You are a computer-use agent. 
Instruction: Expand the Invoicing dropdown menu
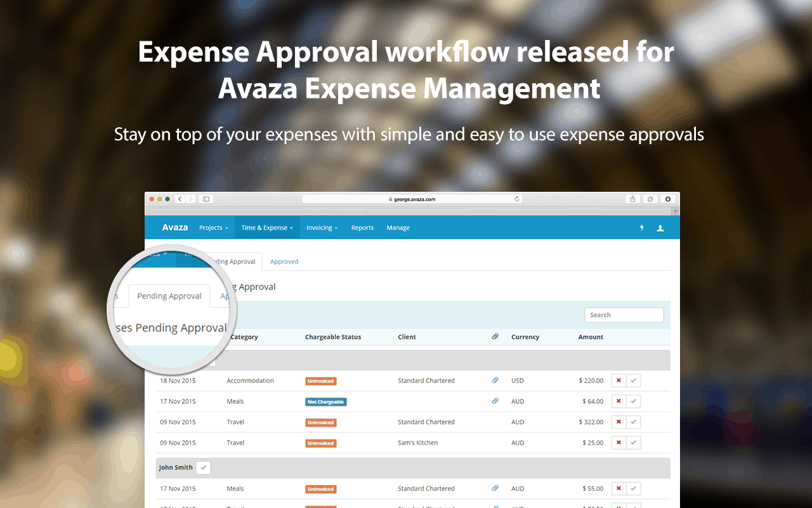pyautogui.click(x=322, y=228)
